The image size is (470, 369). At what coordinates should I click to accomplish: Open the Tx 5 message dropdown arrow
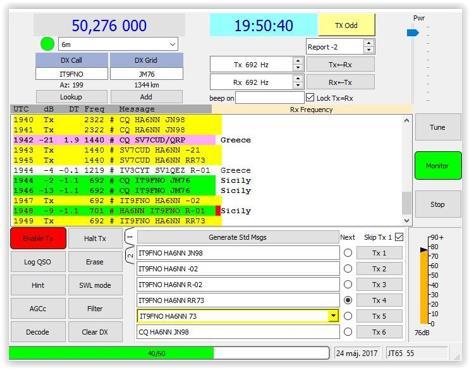[x=333, y=316]
